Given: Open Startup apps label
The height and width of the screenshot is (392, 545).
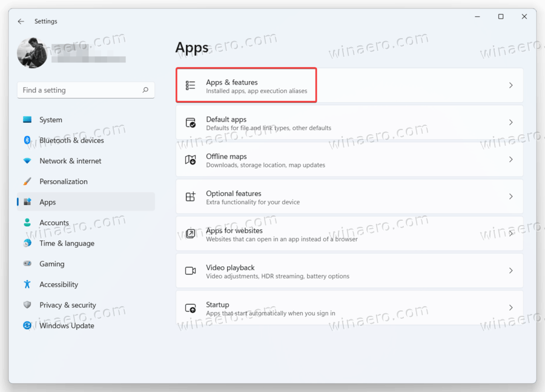Looking at the screenshot, I should click(217, 305).
